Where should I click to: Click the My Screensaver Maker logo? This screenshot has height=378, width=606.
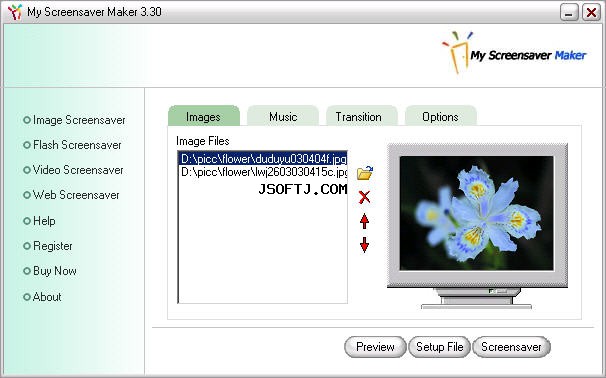514,53
